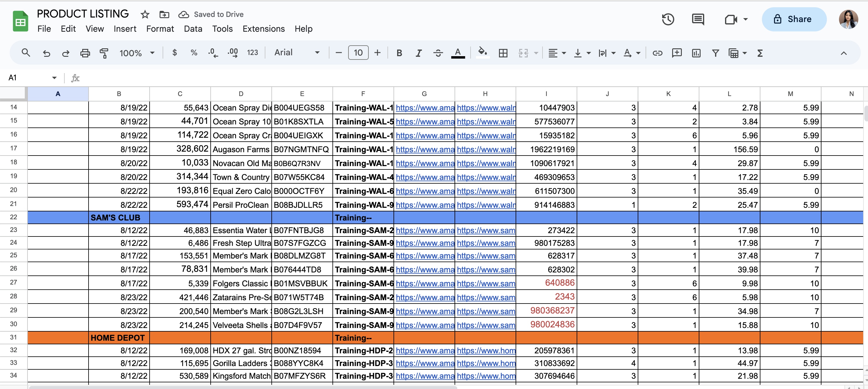Image resolution: width=868 pixels, height=389 pixels.
Task: Open the Arial font dropdown
Action: coord(296,53)
